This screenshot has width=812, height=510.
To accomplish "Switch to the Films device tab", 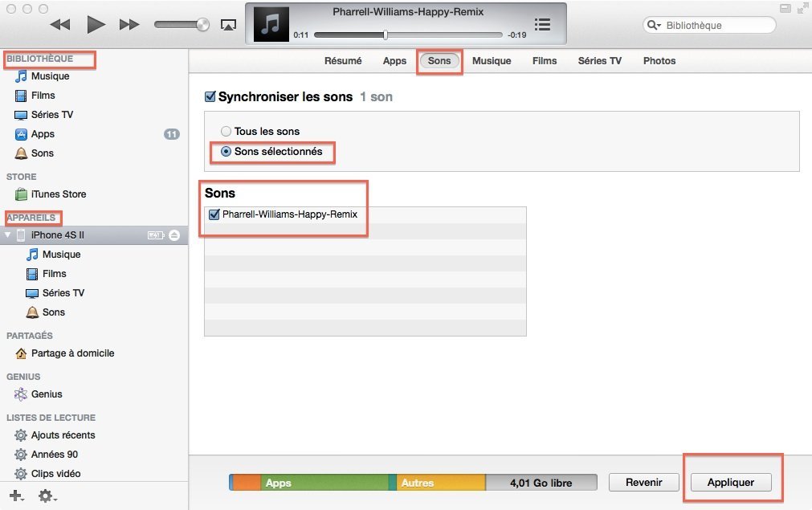I will (x=545, y=60).
